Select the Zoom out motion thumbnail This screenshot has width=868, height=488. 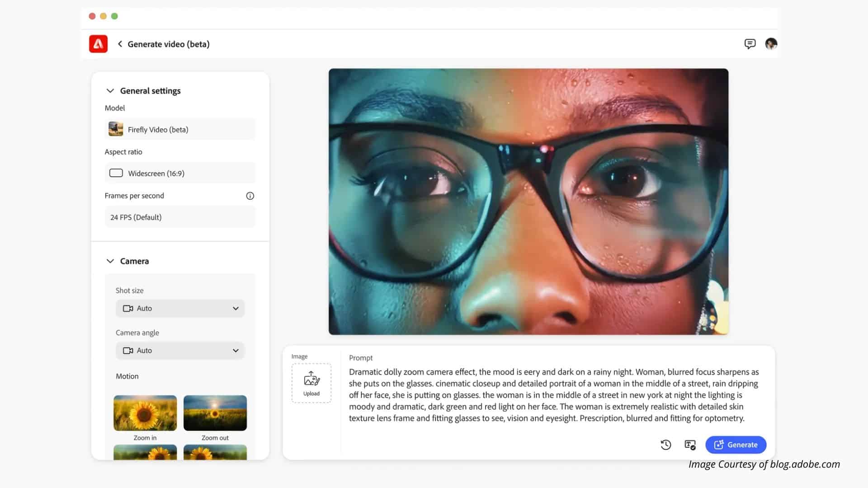click(x=215, y=413)
